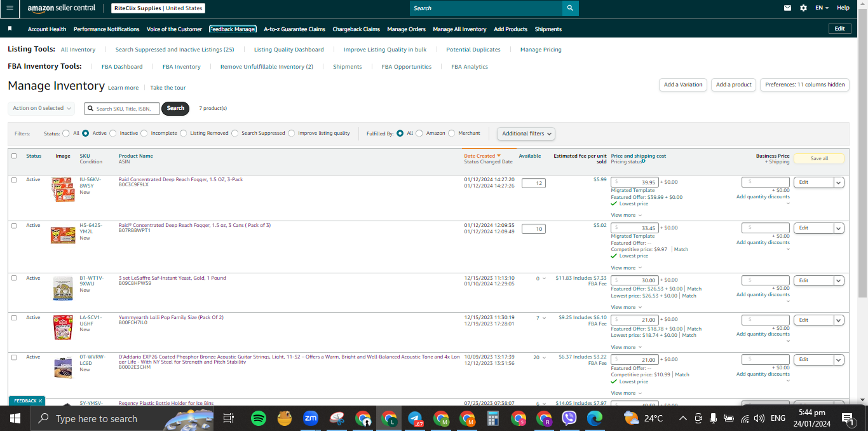Viewport: 868px width, 431px height.
Task: Check the row checkbox for SKU IU-S6KV-8WSY
Action: coord(14,180)
